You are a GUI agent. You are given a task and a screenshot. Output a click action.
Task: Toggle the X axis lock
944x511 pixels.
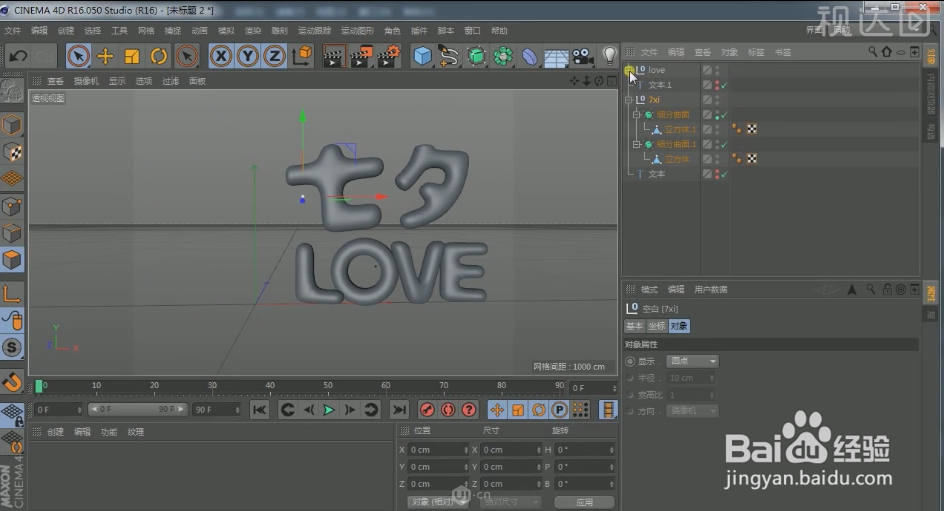(x=221, y=57)
